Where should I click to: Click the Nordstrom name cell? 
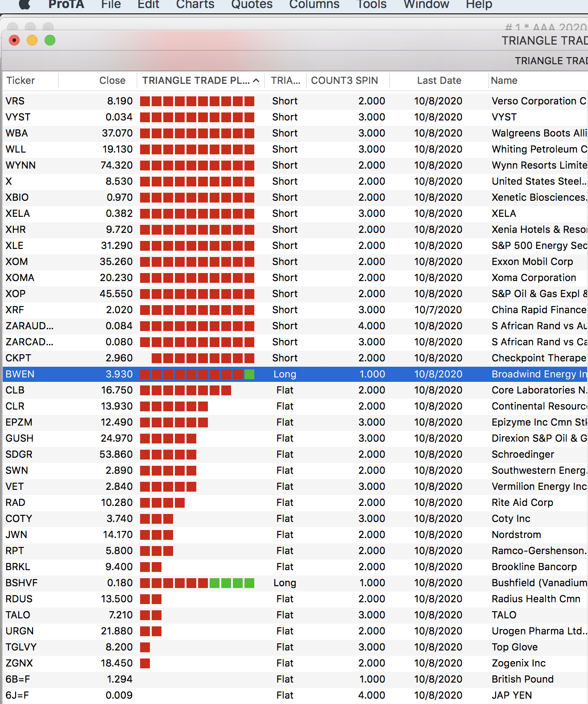tap(516, 534)
